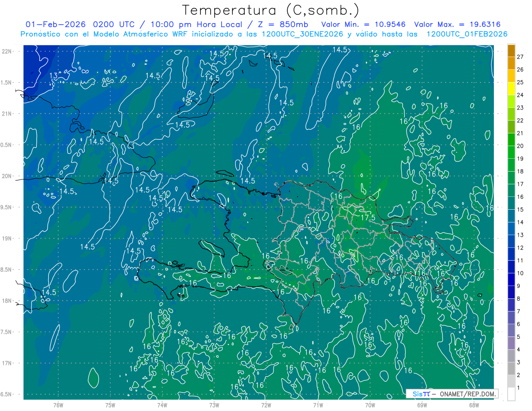
Task: Click the longitude label "72W"
Action: pos(266,405)
